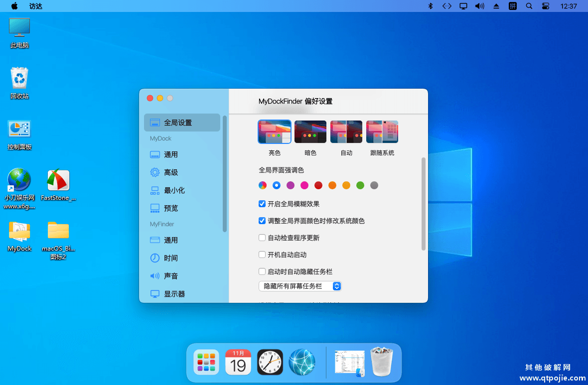The width and height of the screenshot is (588, 385).
Task: Open the globe browser icon in dock
Action: click(302, 362)
